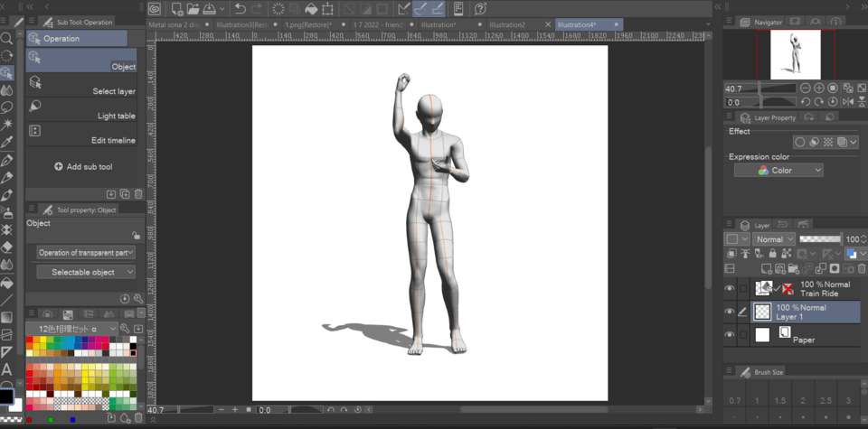The image size is (868, 429).
Task: Select the Eraser tool
Action: [x=6, y=247]
